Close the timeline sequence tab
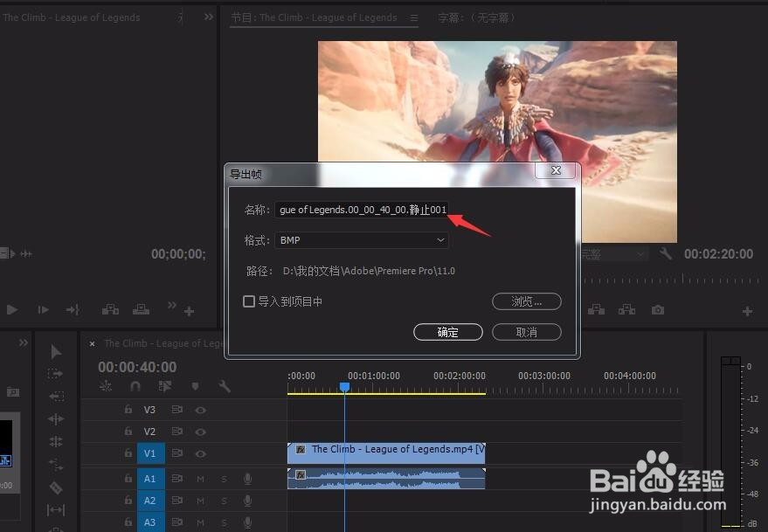Viewport: 768px width, 532px height. pos(92,344)
